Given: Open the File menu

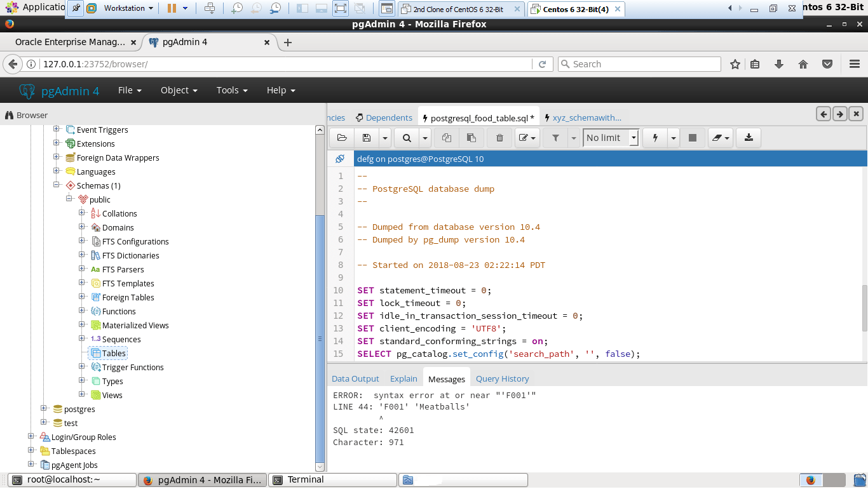Looking at the screenshot, I should (x=130, y=90).
